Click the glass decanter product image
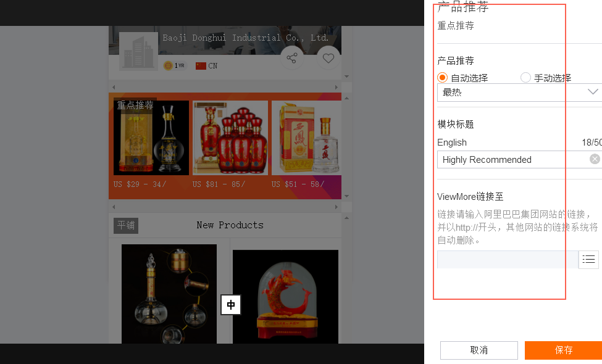Screen dimensions: 602x364 169,294
